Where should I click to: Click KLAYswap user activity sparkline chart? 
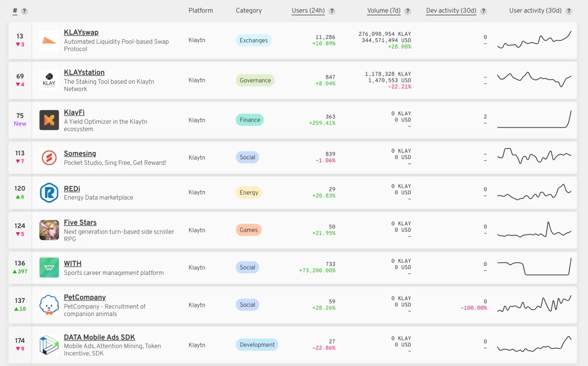pyautogui.click(x=534, y=40)
